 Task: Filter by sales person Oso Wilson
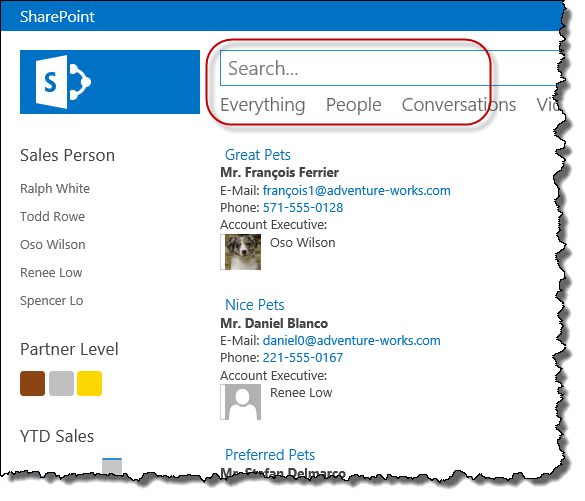(x=53, y=244)
